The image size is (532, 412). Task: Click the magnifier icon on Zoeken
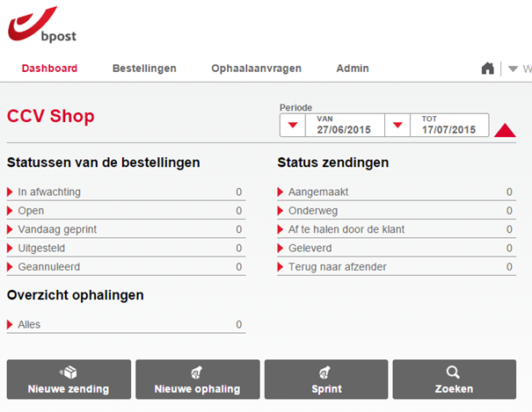click(x=454, y=372)
